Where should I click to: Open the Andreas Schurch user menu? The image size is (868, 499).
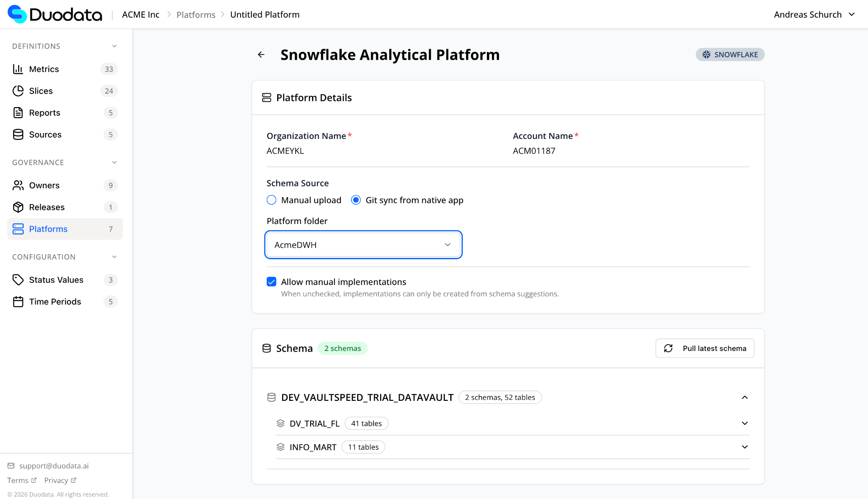point(814,14)
